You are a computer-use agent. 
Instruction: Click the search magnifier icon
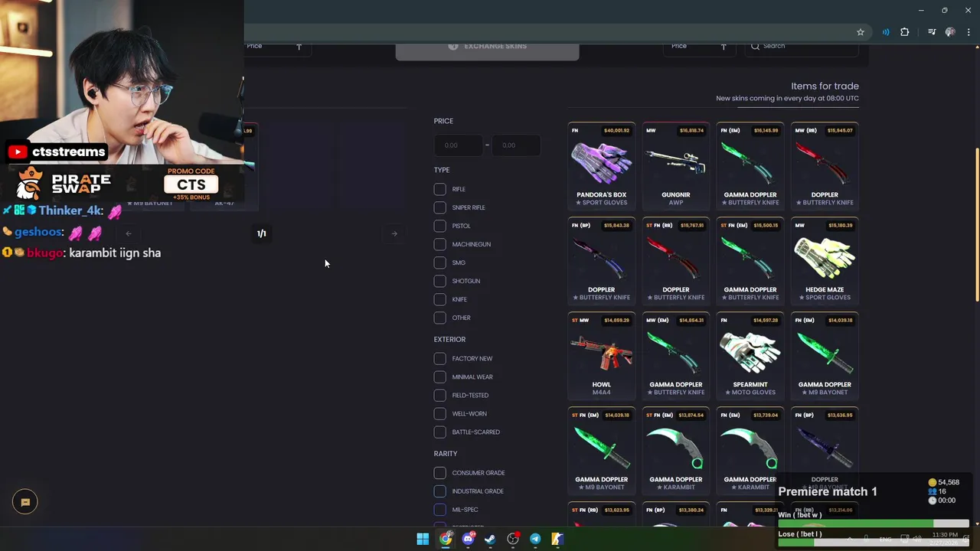[755, 46]
